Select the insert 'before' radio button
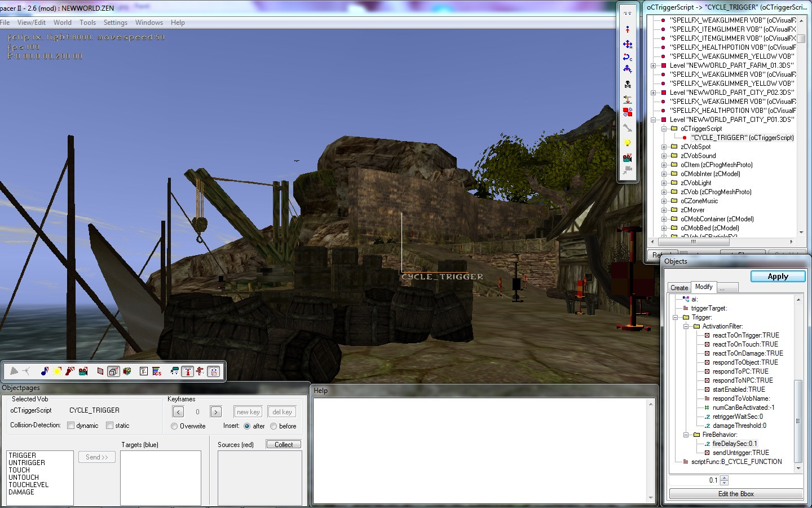The height and width of the screenshot is (508, 812). pyautogui.click(x=273, y=426)
